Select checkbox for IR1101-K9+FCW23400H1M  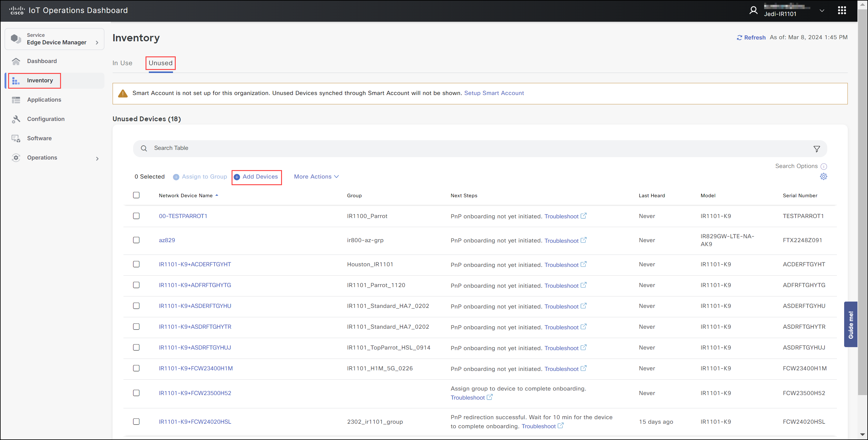point(136,369)
